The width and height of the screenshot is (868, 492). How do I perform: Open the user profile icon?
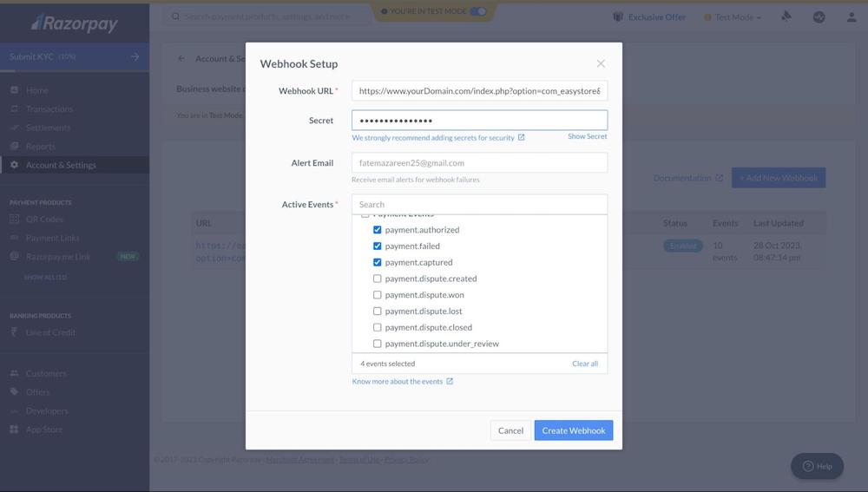click(852, 16)
